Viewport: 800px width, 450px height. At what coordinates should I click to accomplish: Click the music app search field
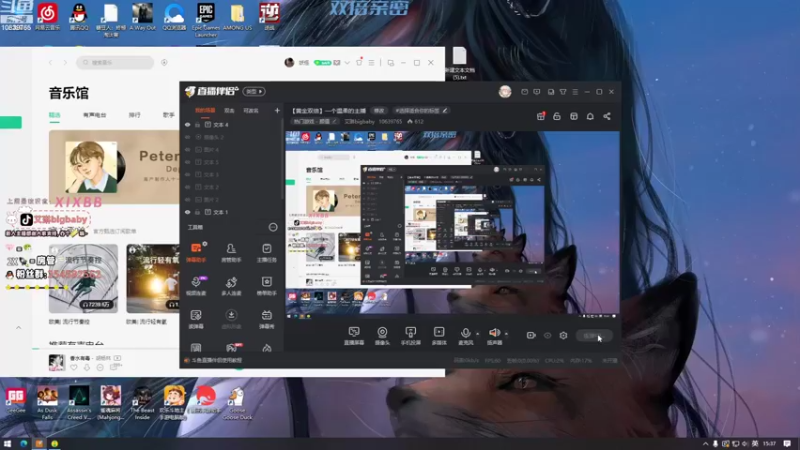point(116,62)
